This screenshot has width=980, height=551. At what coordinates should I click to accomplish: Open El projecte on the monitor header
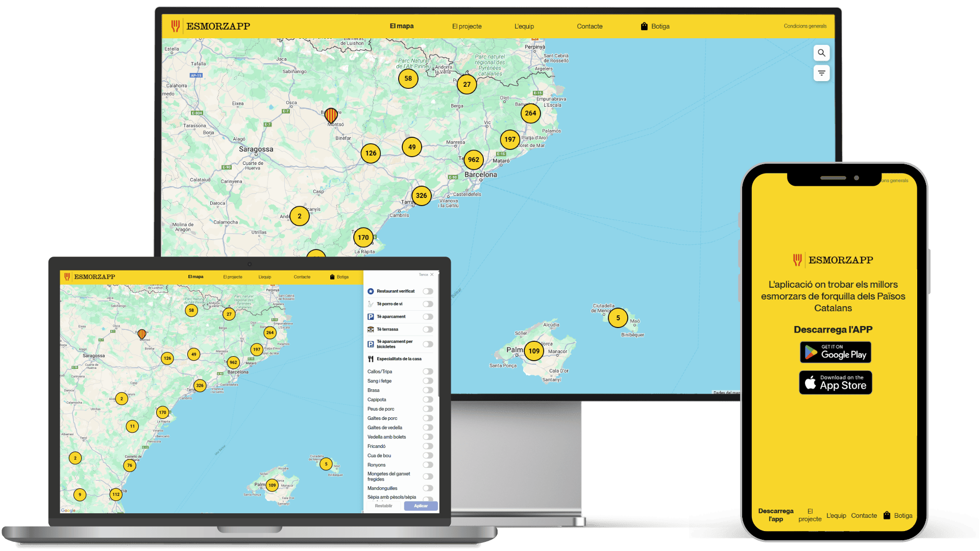467,27
